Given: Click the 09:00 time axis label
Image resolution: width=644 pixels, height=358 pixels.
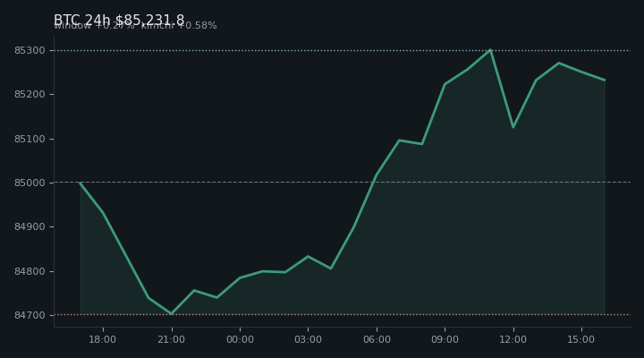Looking at the screenshot, I should coord(445,339).
